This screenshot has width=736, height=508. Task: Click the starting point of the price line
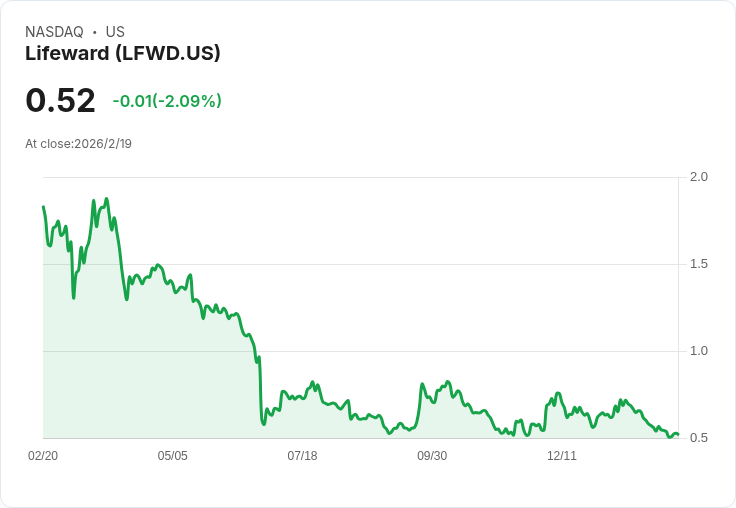coord(43,207)
